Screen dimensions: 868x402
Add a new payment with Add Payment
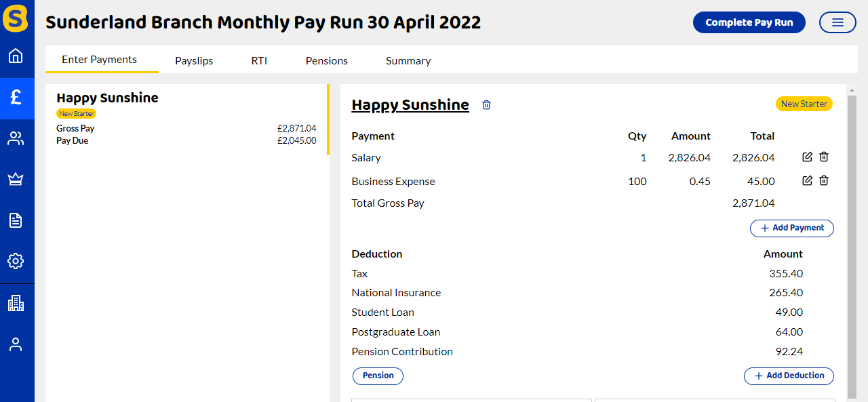791,228
